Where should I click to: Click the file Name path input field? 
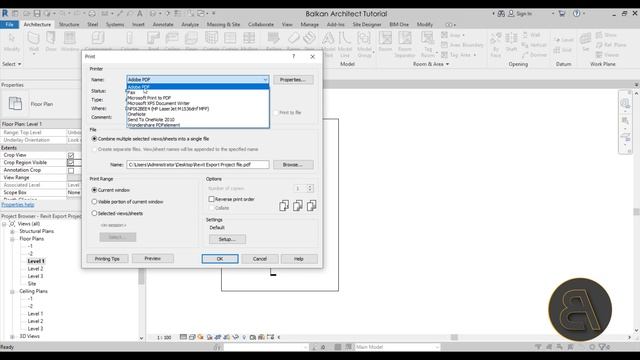click(198, 164)
